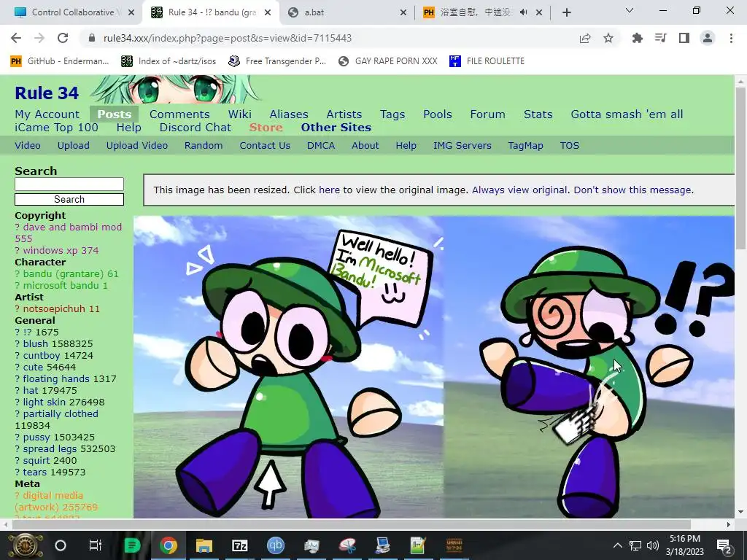Open the windows xp copyright tag
The image size is (747, 560).
pyautogui.click(x=51, y=251)
